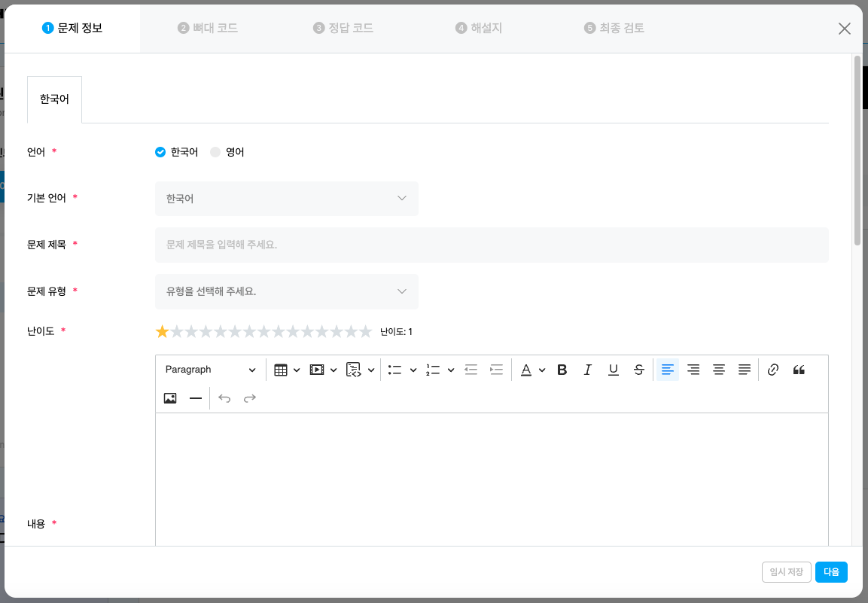Click the dialog vertical scrollbar
This screenshot has height=603, width=868.
pos(857,150)
